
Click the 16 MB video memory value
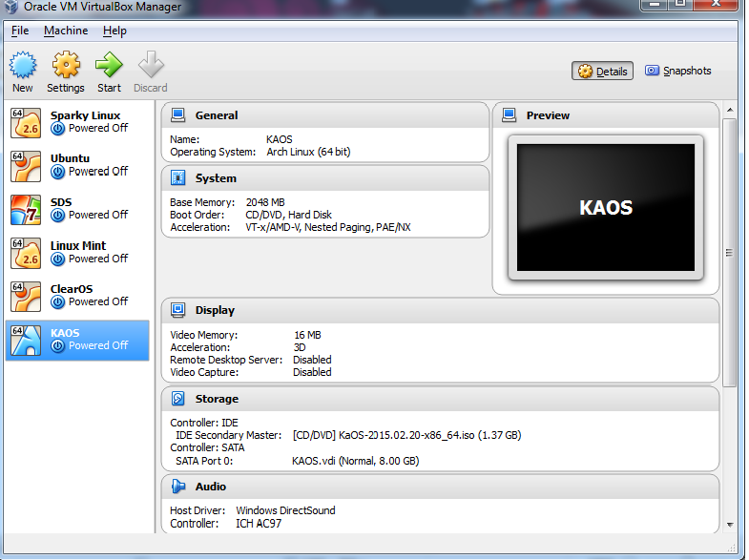[x=307, y=335]
